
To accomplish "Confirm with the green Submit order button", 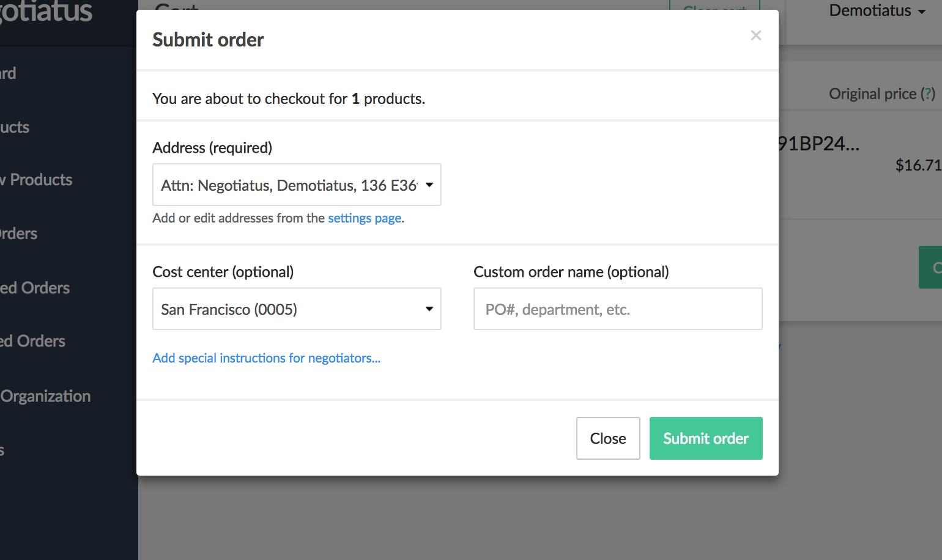I will 705,438.
